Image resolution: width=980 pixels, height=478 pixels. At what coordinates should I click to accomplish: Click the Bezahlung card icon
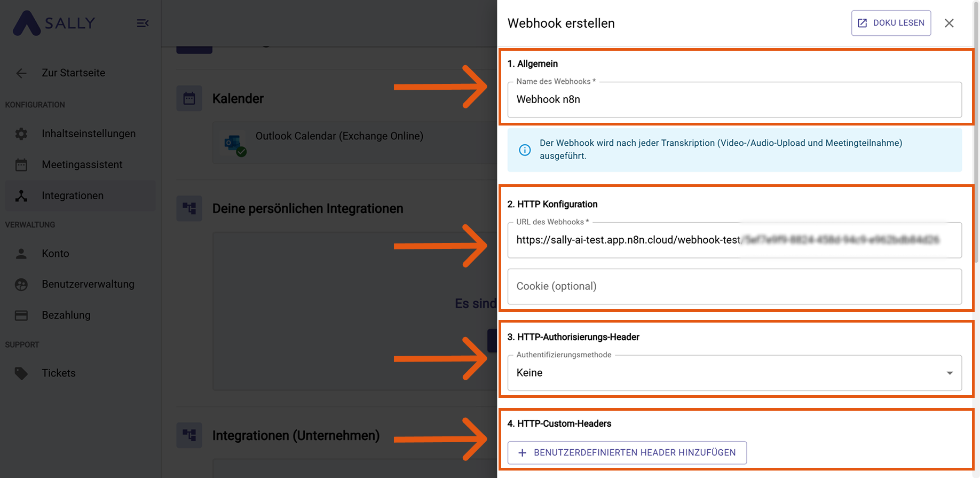click(21, 316)
